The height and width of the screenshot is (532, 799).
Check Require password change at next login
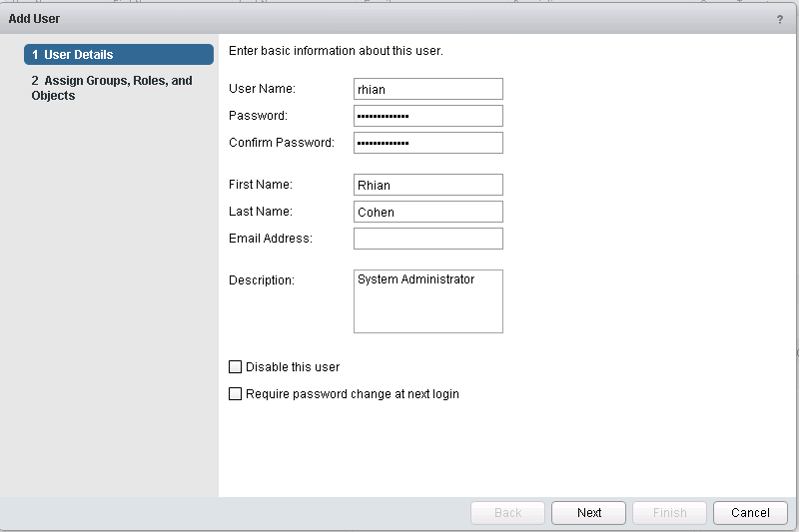click(x=235, y=393)
